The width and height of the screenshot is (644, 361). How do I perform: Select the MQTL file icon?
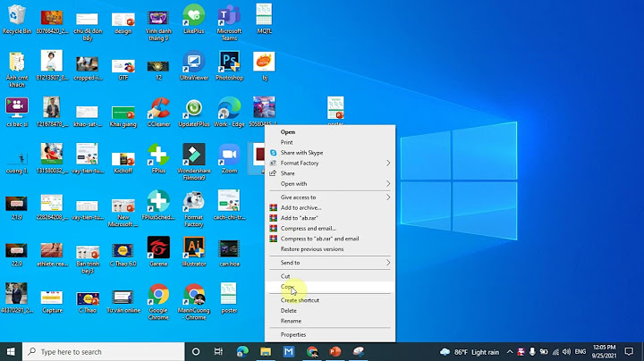click(x=264, y=19)
